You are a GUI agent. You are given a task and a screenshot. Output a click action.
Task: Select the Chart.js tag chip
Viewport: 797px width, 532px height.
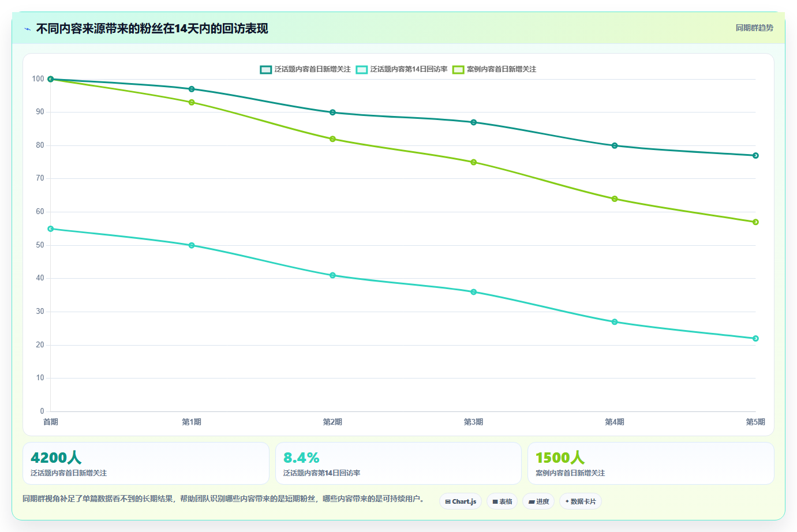tap(461, 501)
